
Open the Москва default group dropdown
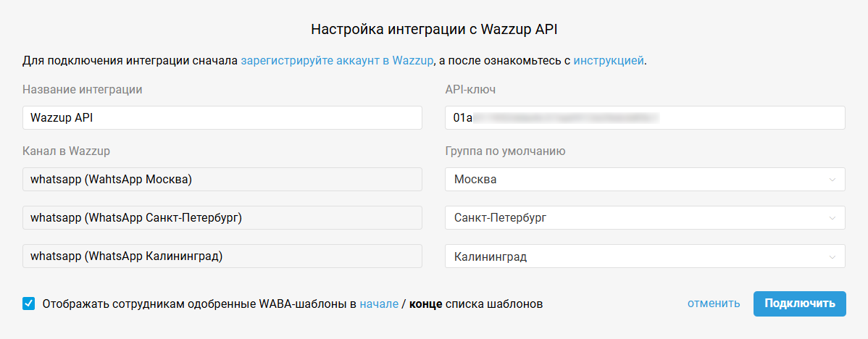pyautogui.click(x=645, y=179)
